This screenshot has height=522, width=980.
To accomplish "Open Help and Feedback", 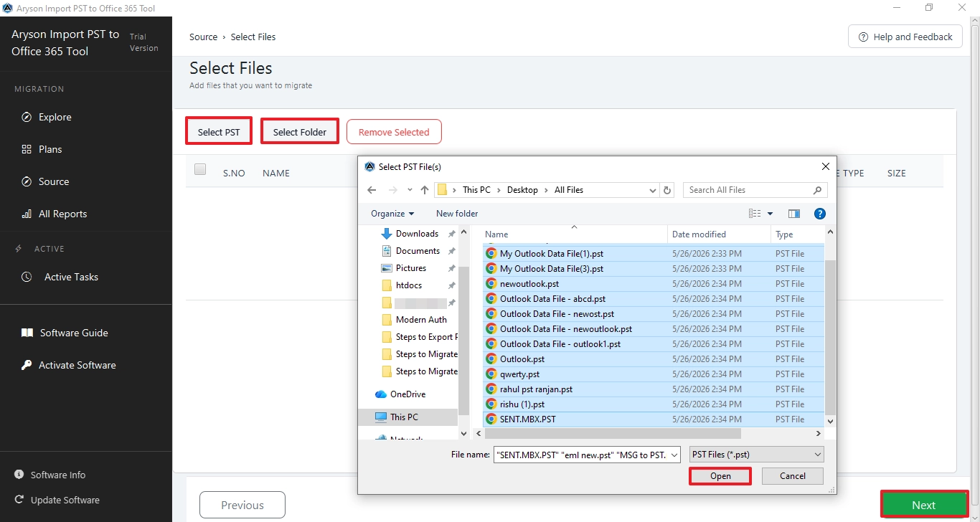I will (905, 37).
